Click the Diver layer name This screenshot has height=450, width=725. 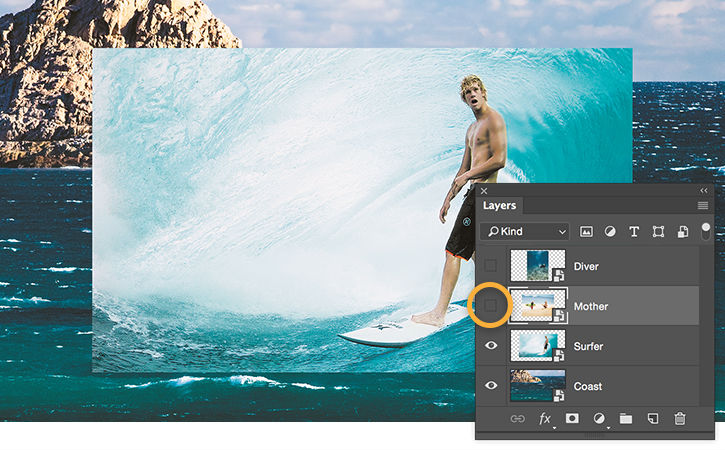point(586,266)
